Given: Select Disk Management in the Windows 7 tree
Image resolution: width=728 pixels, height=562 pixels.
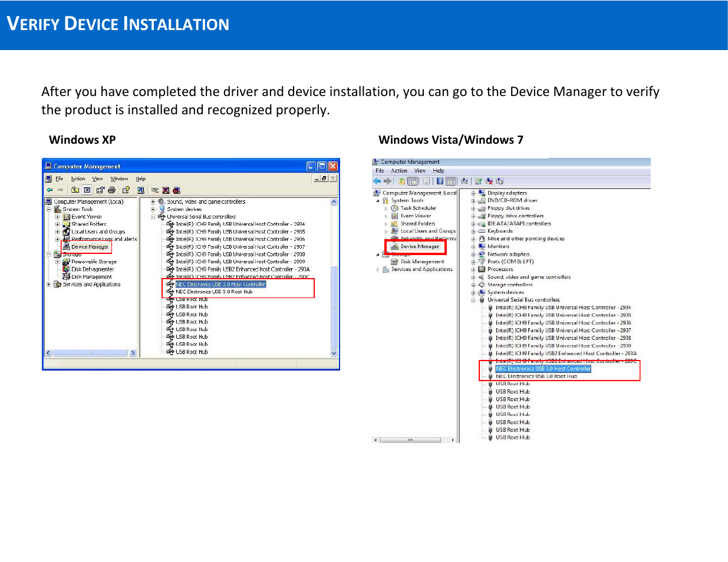Looking at the screenshot, I should [x=422, y=262].
